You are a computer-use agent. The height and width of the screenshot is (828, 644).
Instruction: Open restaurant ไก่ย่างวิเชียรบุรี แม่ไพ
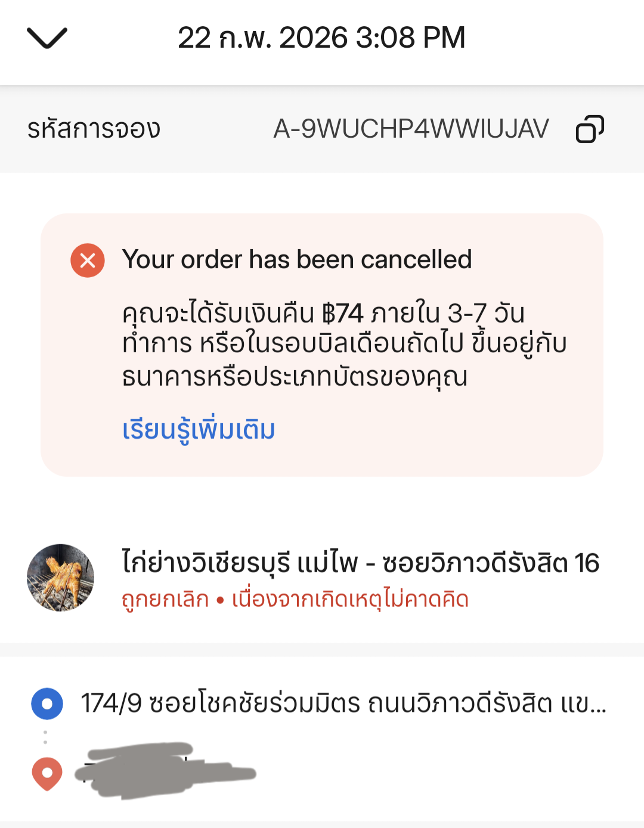(x=360, y=563)
